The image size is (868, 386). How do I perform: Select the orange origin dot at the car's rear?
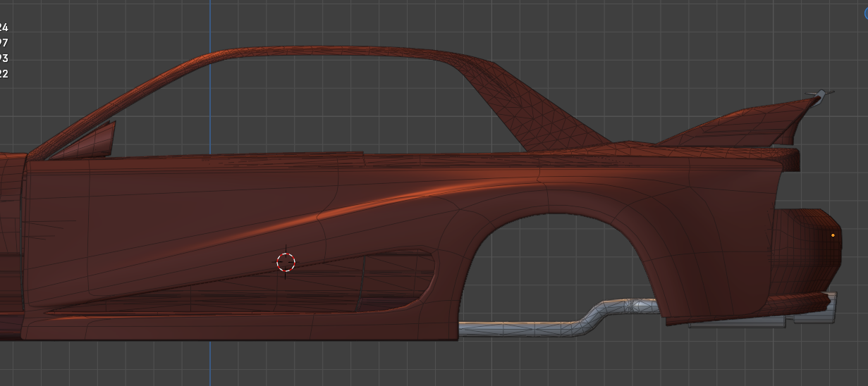pos(833,235)
